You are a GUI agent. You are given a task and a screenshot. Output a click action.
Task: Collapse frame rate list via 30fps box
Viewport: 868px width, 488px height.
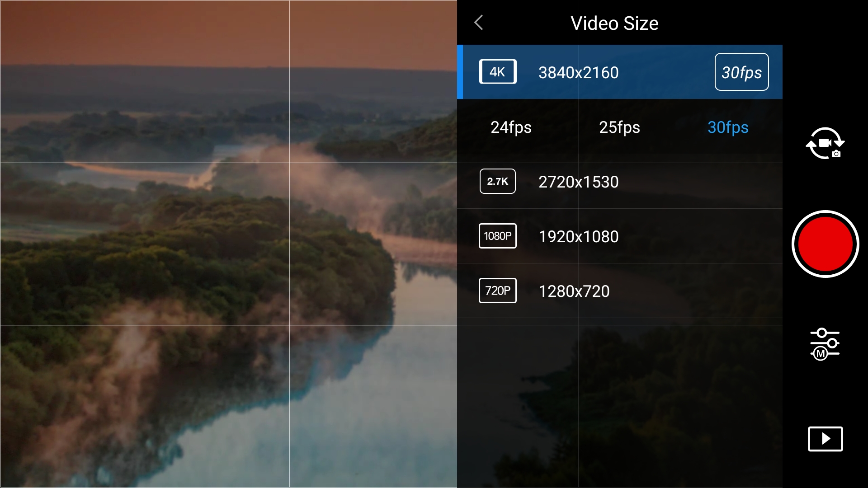741,72
